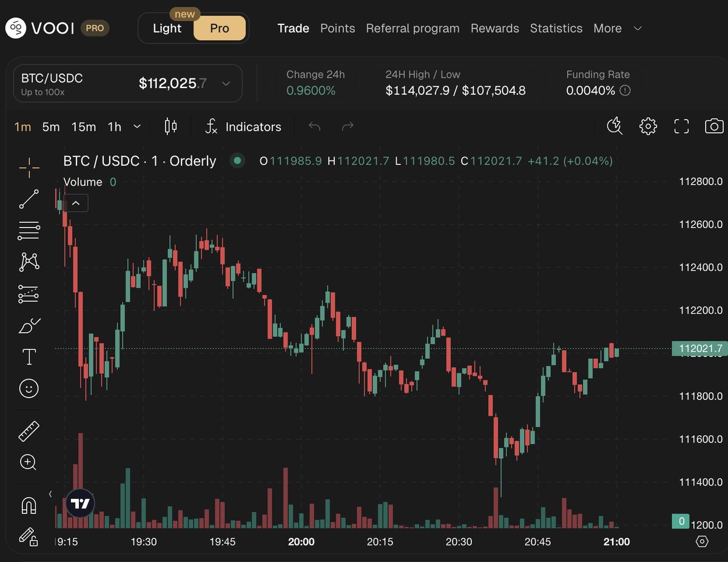This screenshot has width=728, height=562.
Task: Click the BTC / USDC · 1 · Orderly title
Action: pyautogui.click(x=140, y=161)
